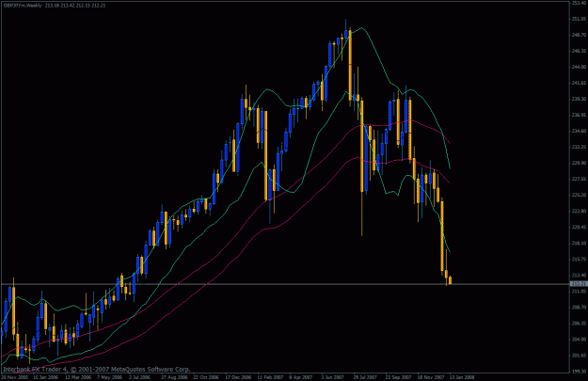Click the '17 Dec 2006' date label
This screenshot has height=381, width=588.
238,377
